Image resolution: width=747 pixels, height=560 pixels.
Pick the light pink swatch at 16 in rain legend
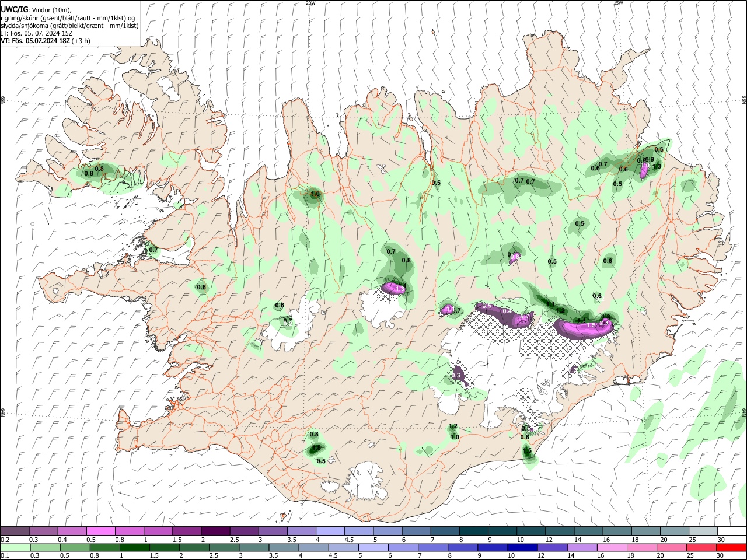(x=612, y=548)
